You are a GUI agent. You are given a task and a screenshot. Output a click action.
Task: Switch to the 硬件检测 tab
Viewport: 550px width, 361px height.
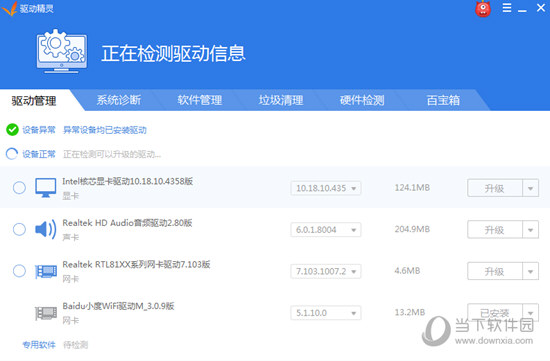(x=362, y=100)
